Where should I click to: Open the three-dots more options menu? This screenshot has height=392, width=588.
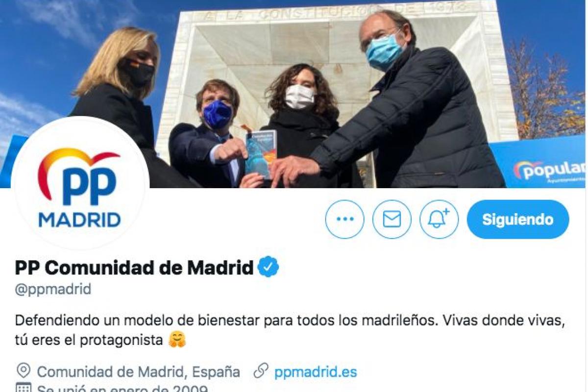[x=344, y=219]
